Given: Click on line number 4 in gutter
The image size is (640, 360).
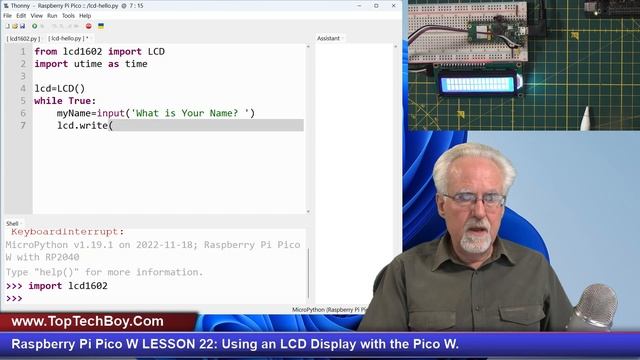Looking at the screenshot, I should pyautogui.click(x=23, y=89).
